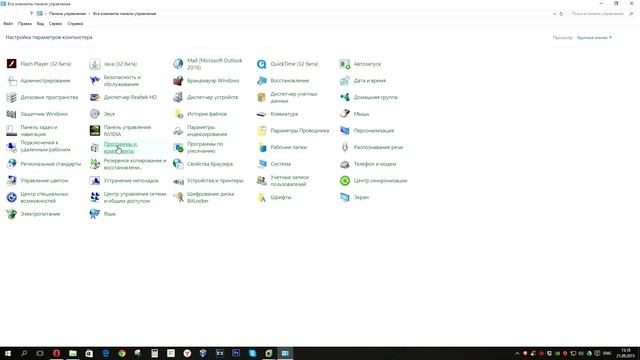Launch Google Chrome from the taskbar
Viewport: 640px width, 360px height.
tap(122, 353)
